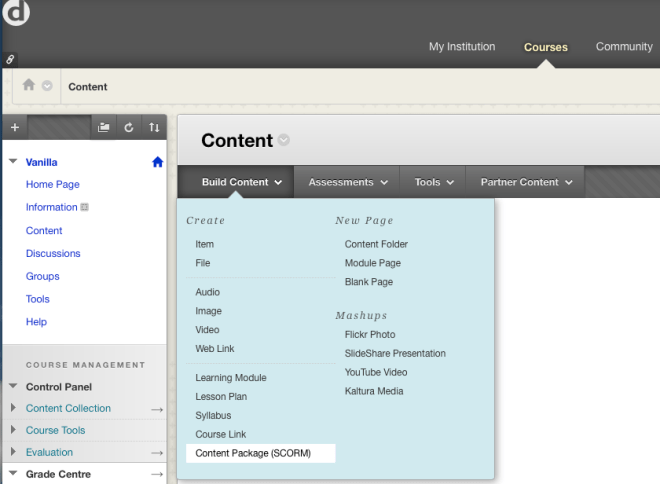Viewport: 660px width, 484px height.
Task: Choose Web Link menu entry
Action: tap(215, 348)
